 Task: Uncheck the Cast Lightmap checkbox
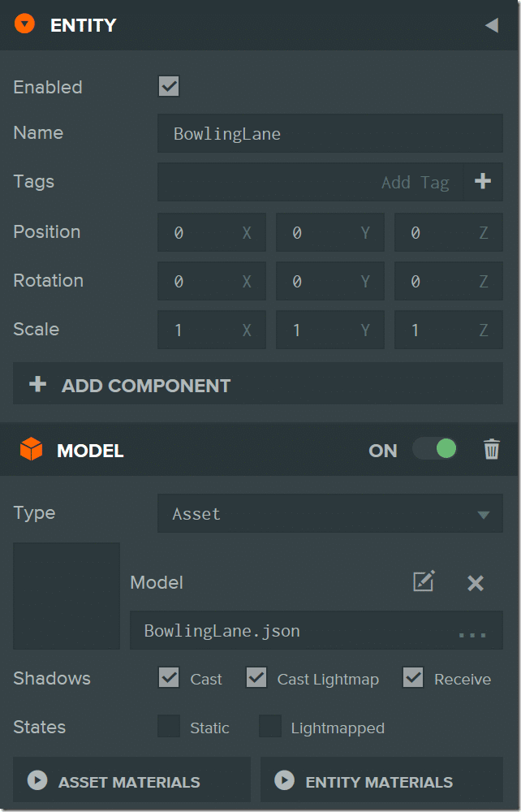256,677
